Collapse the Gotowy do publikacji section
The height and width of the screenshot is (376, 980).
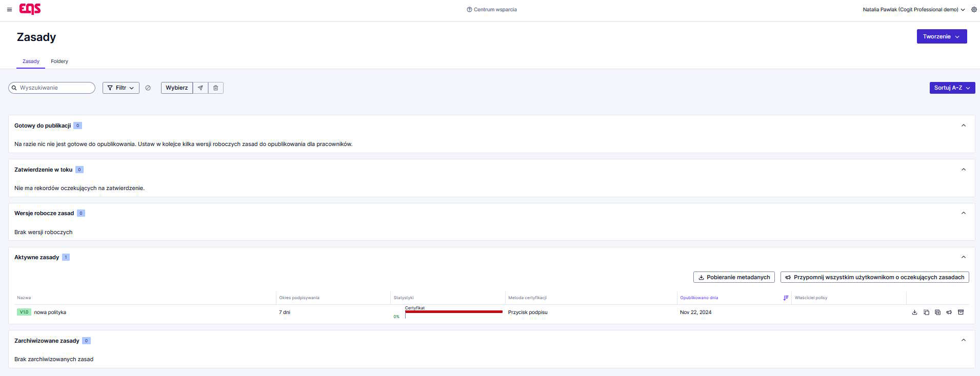tap(964, 126)
